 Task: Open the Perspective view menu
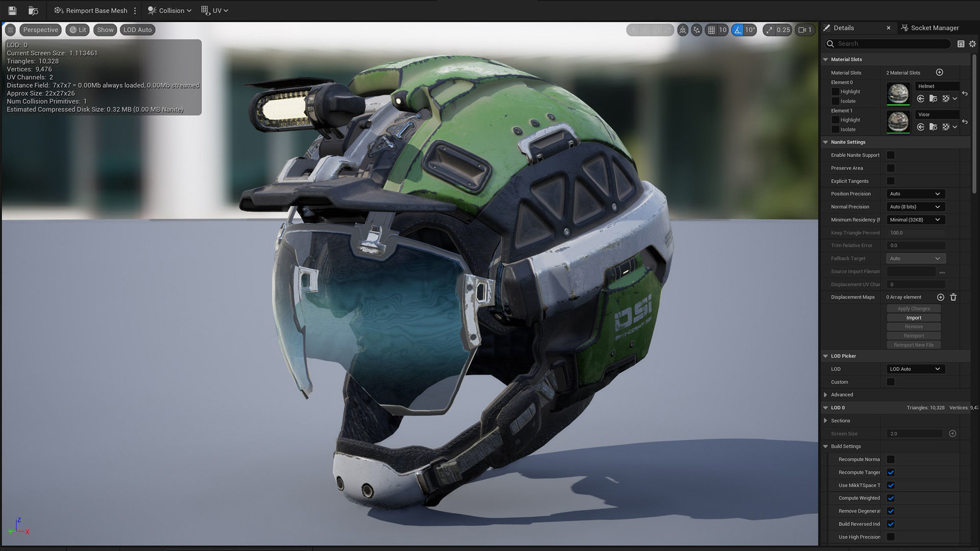[40, 30]
